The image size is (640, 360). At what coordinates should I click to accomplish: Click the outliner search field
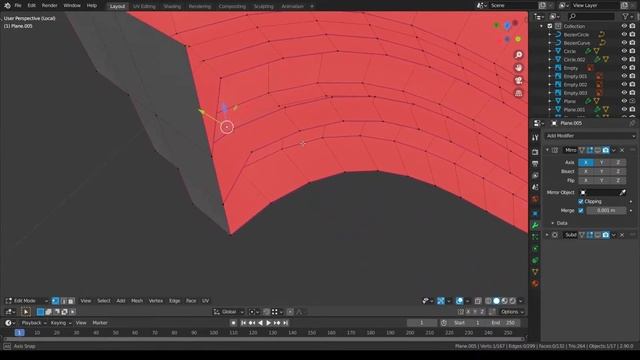pos(591,16)
